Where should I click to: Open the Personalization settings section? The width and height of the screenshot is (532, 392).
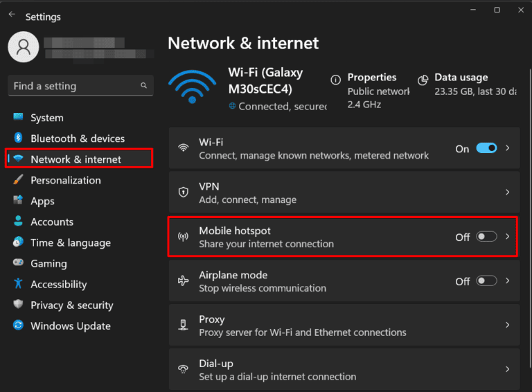[65, 180]
